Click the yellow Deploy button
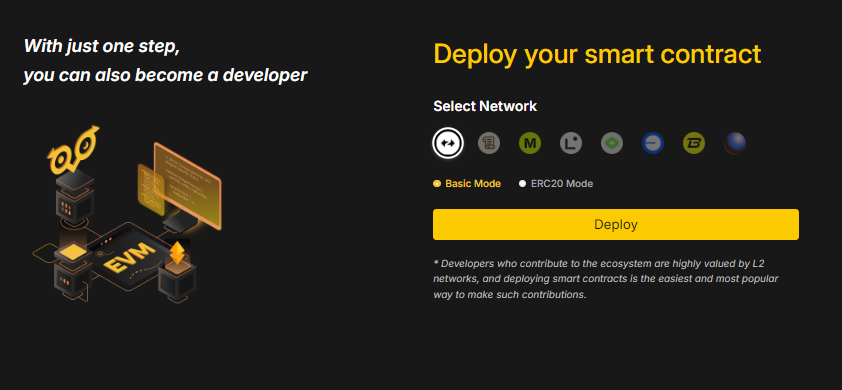 (x=616, y=225)
